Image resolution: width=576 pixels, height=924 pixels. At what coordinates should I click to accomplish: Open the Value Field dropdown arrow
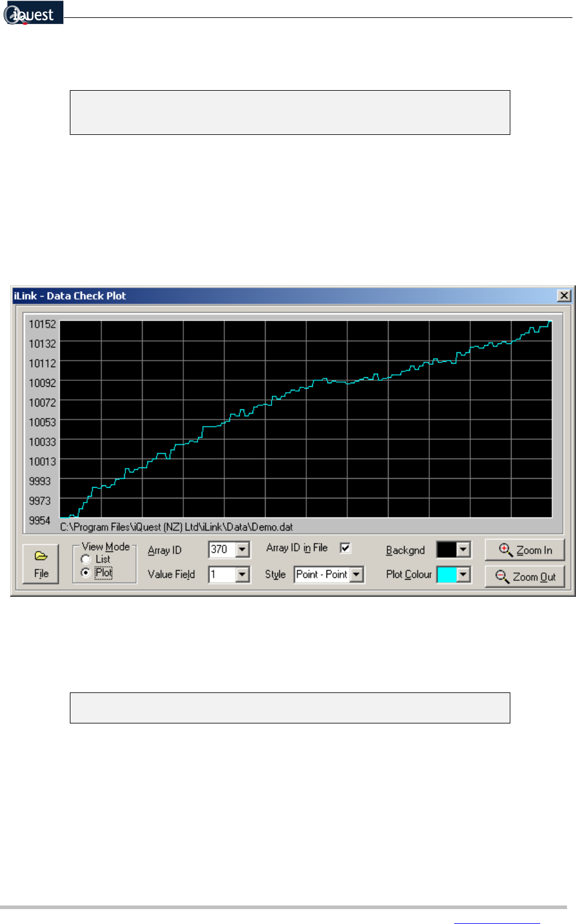[x=242, y=574]
